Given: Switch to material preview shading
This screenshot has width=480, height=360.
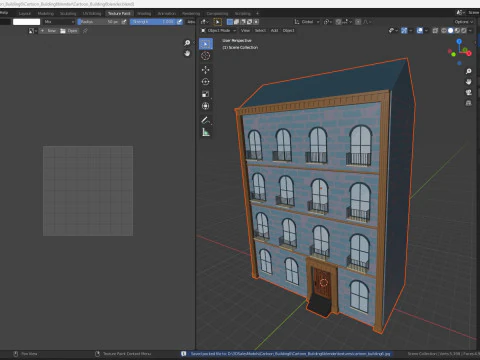Looking at the screenshot, I should [x=457, y=31].
